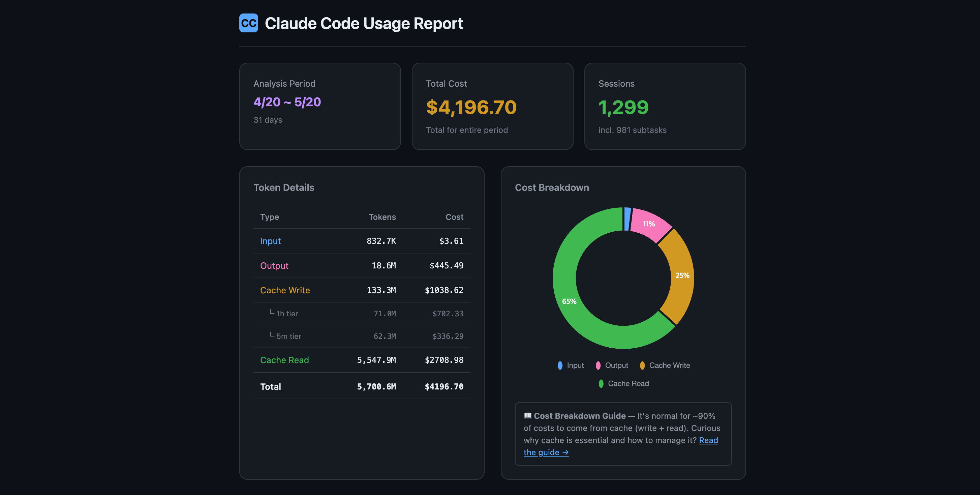
Task: Click the Output legend swatch
Action: click(x=598, y=365)
